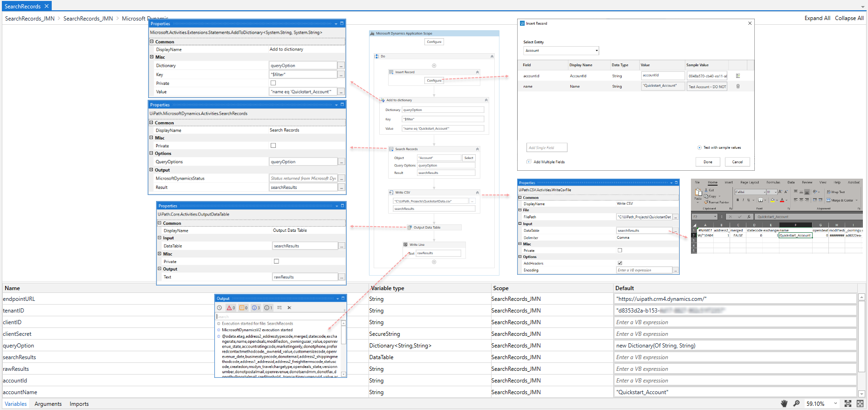Image resolution: width=868 pixels, height=410 pixels.
Task: Collapse Output section in Output Data Table properties
Action: [x=159, y=269]
